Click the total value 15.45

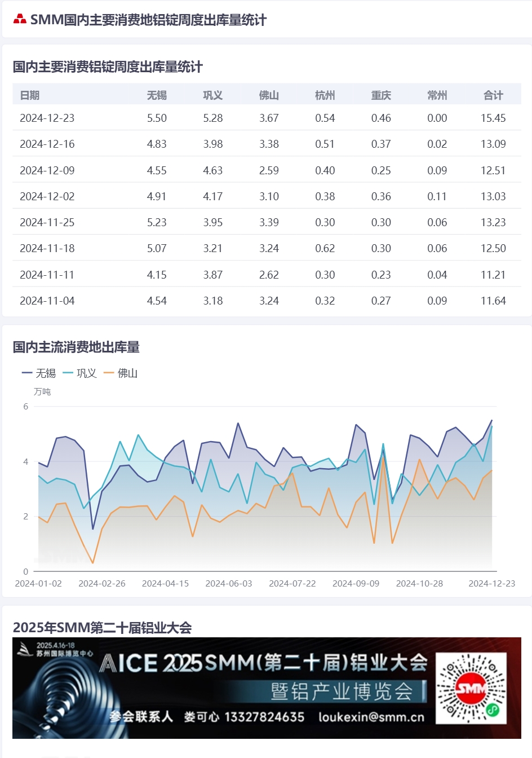493,118
